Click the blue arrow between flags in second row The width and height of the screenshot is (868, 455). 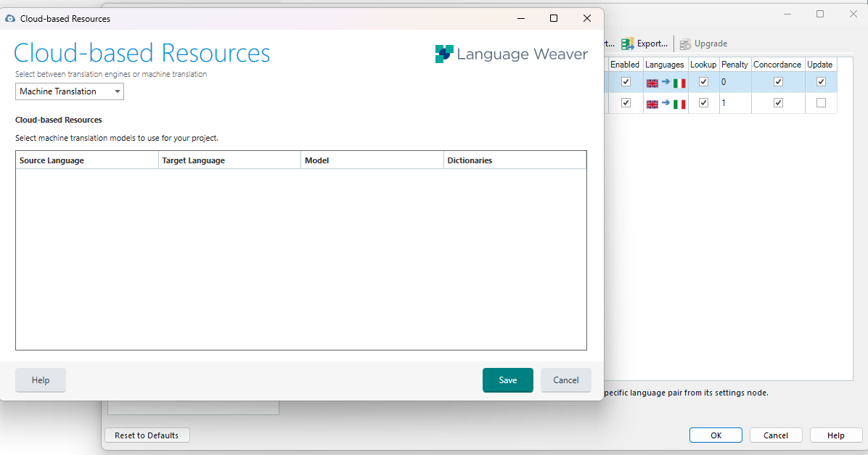[x=666, y=103]
